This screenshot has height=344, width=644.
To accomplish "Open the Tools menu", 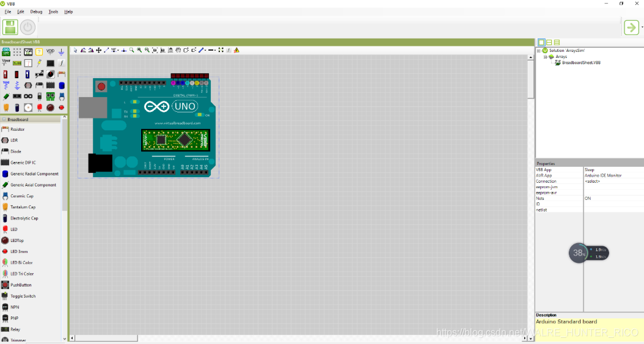I will pyautogui.click(x=53, y=12).
